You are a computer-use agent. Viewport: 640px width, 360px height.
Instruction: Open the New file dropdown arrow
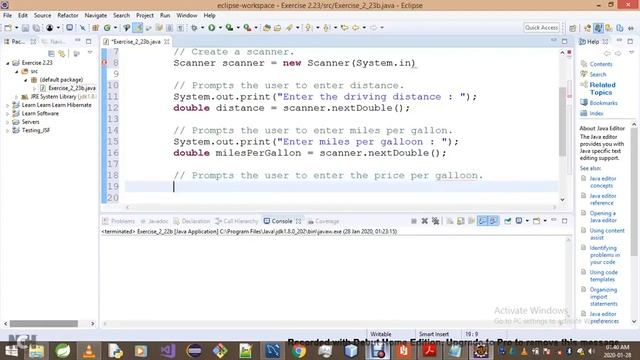[x=16, y=28]
